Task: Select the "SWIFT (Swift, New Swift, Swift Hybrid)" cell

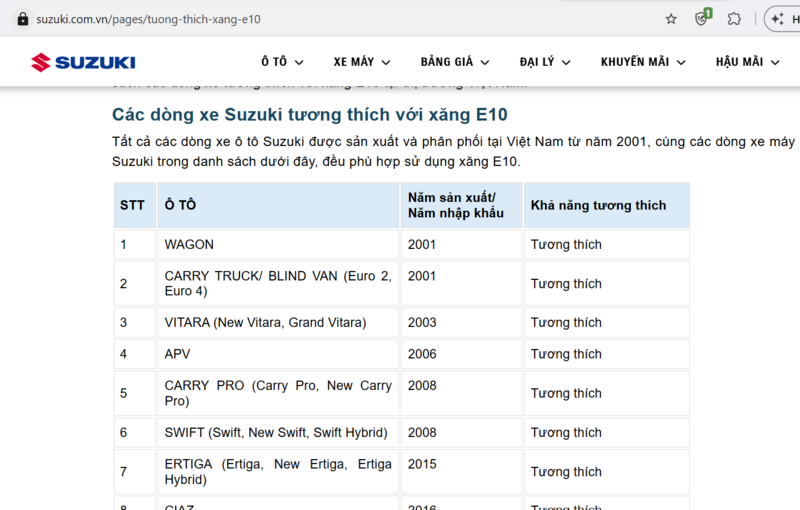Action: pyautogui.click(x=278, y=432)
